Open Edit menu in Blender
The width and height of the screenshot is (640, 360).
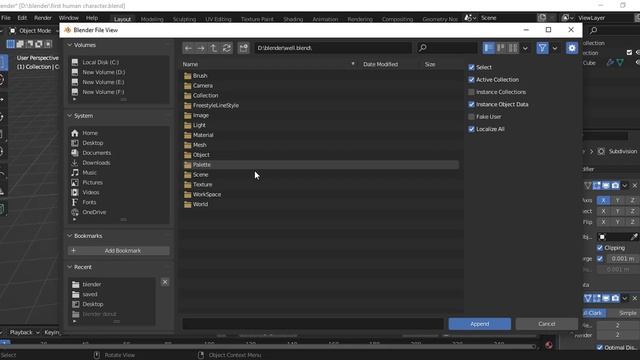pyautogui.click(x=22, y=18)
